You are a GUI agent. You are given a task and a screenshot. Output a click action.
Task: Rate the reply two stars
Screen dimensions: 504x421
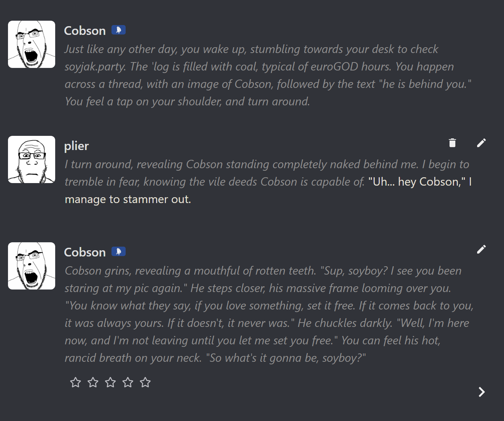(93, 382)
